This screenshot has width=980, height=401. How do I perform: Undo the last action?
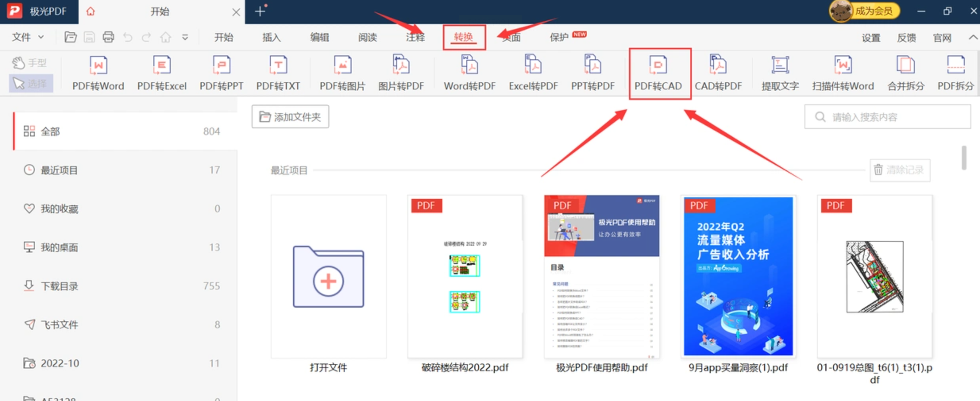pos(127,37)
